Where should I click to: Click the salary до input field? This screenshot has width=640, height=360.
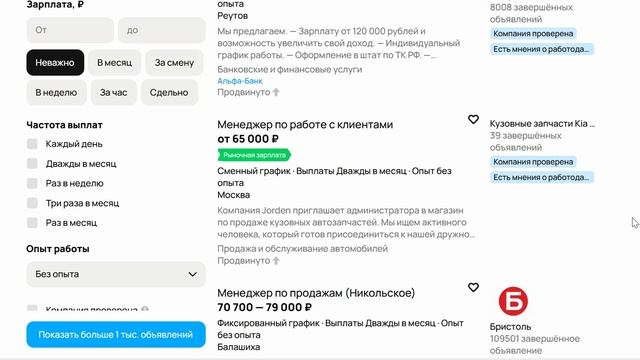pos(162,30)
